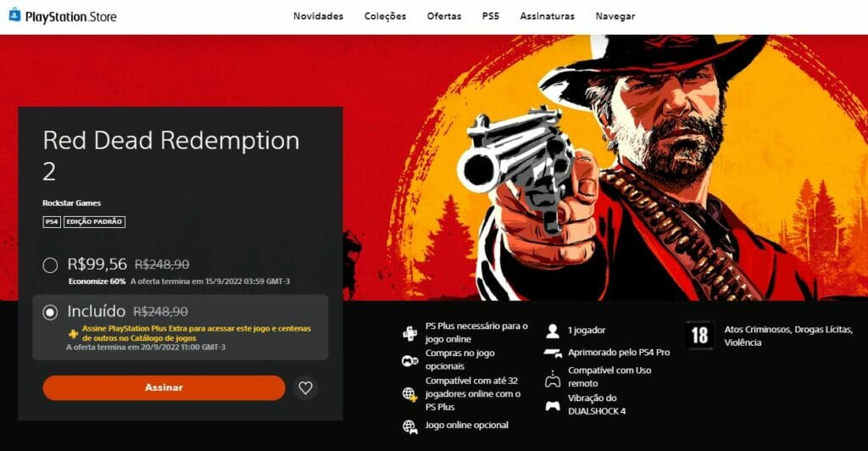Click the PS4 Pro enhanced icon
Image resolution: width=868 pixels, height=451 pixels.
point(553,353)
